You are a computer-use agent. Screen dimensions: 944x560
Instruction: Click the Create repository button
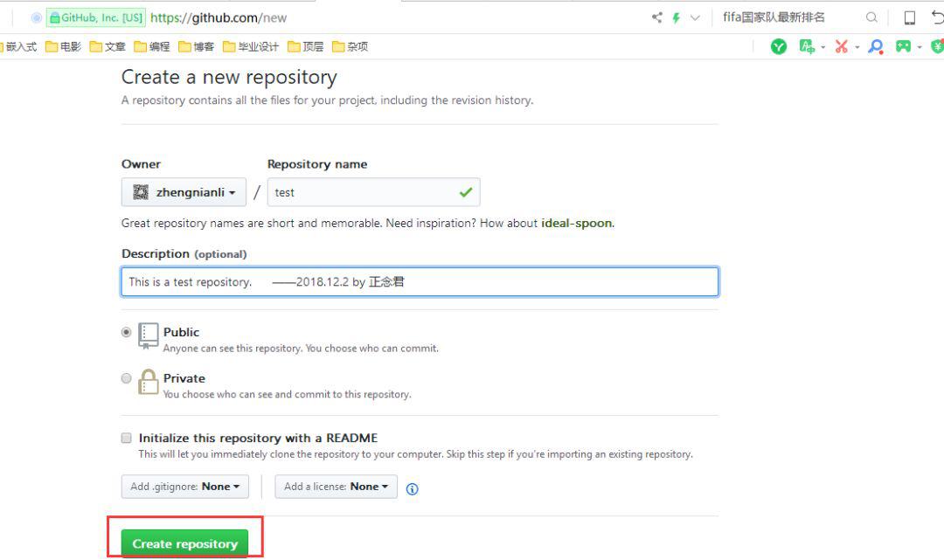184,543
